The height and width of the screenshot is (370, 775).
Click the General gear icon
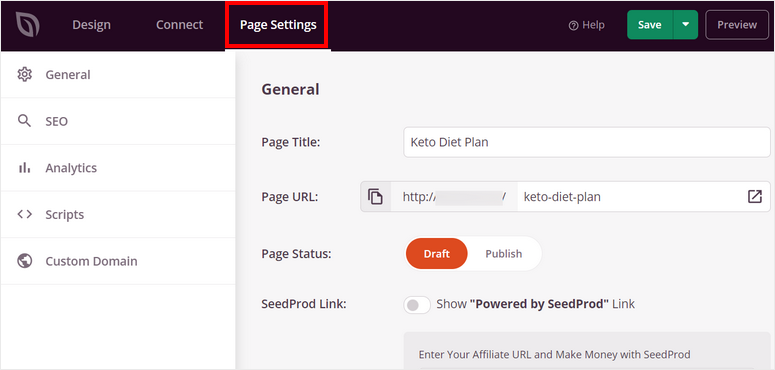(x=24, y=75)
